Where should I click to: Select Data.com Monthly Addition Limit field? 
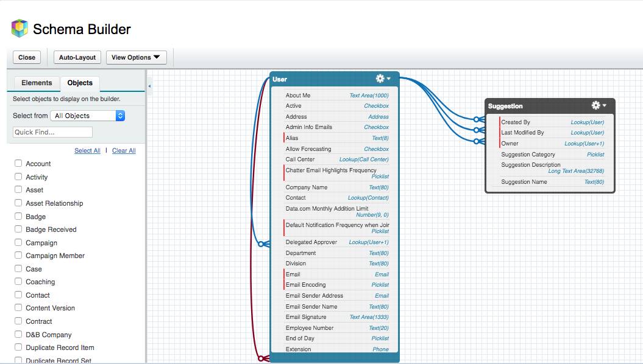coord(336,211)
